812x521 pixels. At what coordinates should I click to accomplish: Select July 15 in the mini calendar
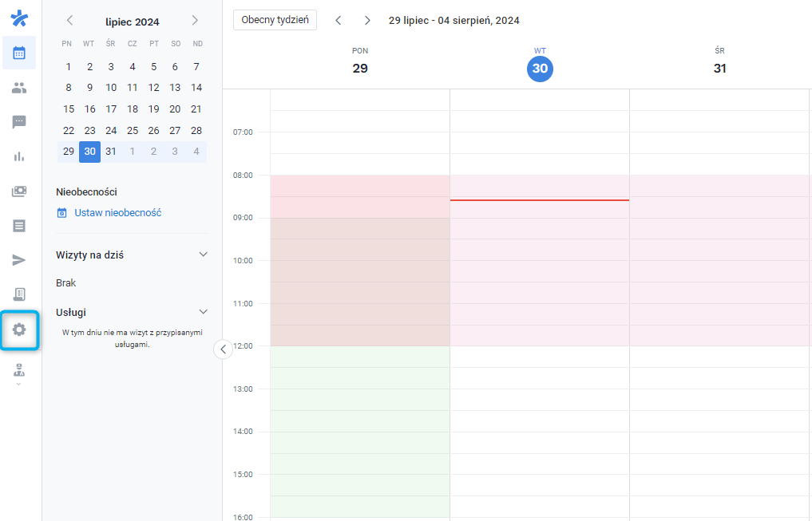click(x=68, y=109)
